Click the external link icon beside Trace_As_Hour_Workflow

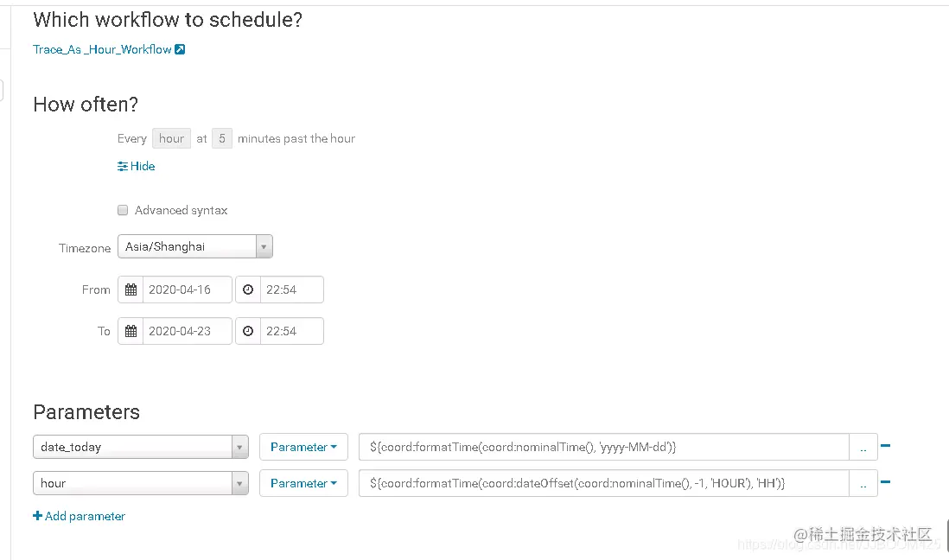pyautogui.click(x=180, y=50)
